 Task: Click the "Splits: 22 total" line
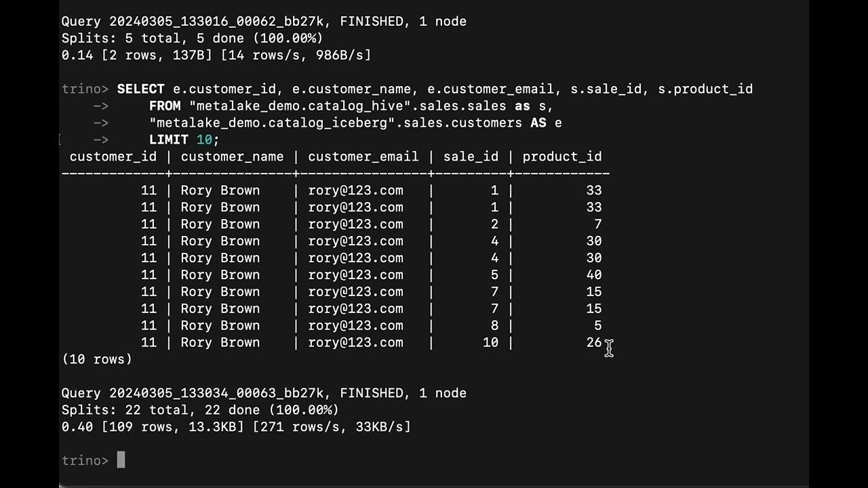(200, 410)
